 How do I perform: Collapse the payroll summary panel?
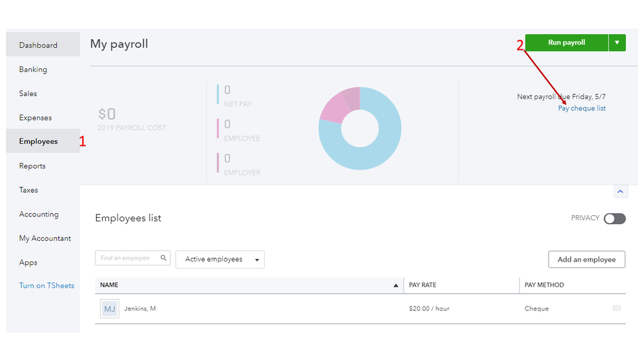coord(619,191)
